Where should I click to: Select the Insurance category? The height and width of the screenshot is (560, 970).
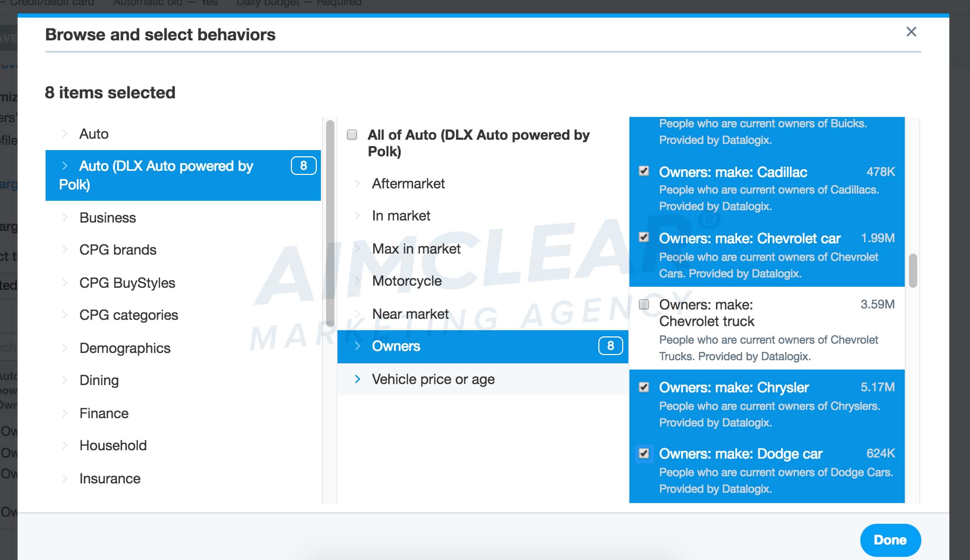(x=110, y=479)
